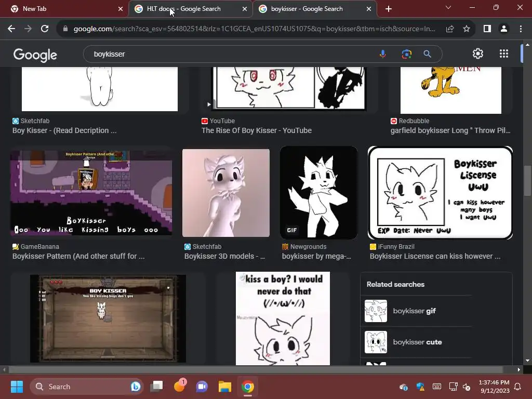Reload the current page

tap(45, 29)
